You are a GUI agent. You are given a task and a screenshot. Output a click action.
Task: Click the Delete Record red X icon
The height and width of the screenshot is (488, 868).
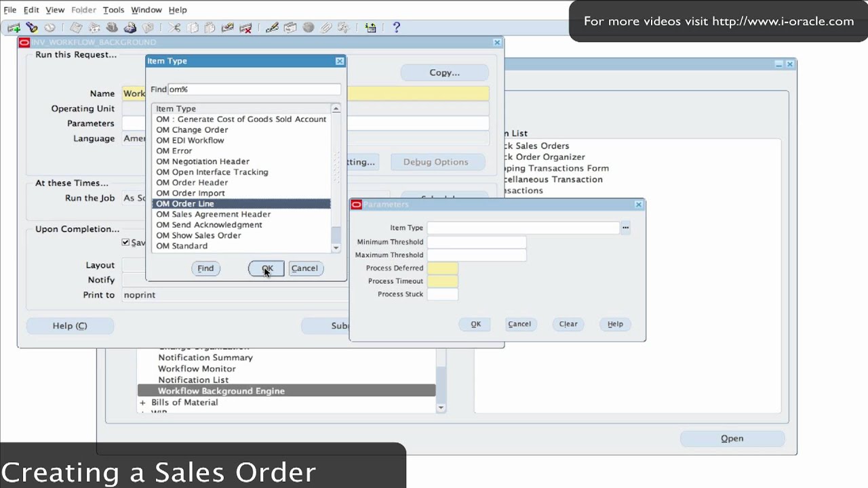(x=246, y=28)
